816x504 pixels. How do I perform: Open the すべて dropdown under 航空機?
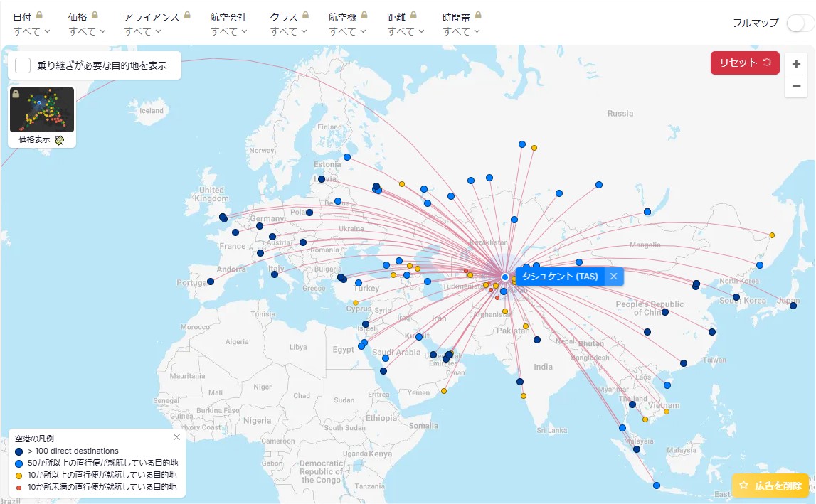348,31
